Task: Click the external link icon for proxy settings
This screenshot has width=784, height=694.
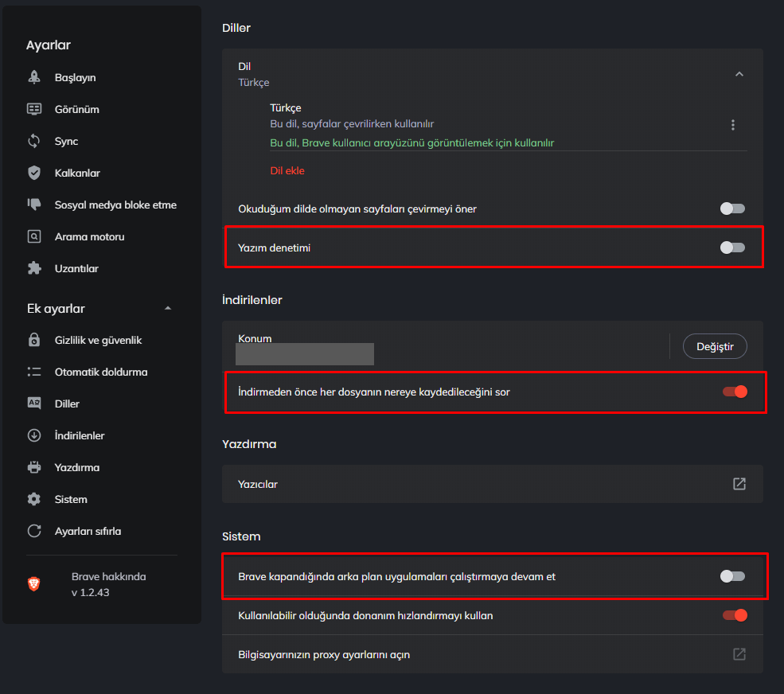Action: point(739,653)
